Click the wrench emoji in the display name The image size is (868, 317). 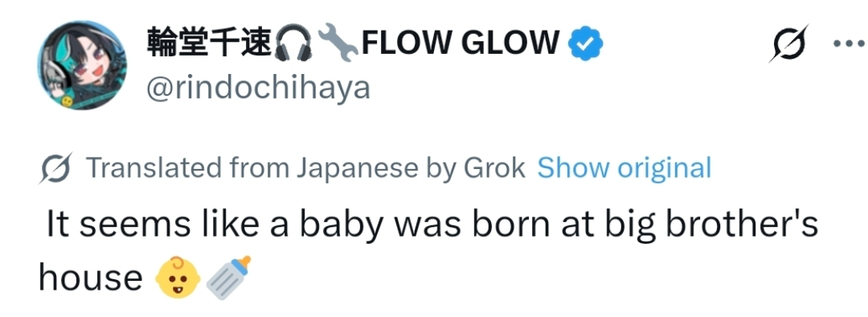click(x=338, y=43)
